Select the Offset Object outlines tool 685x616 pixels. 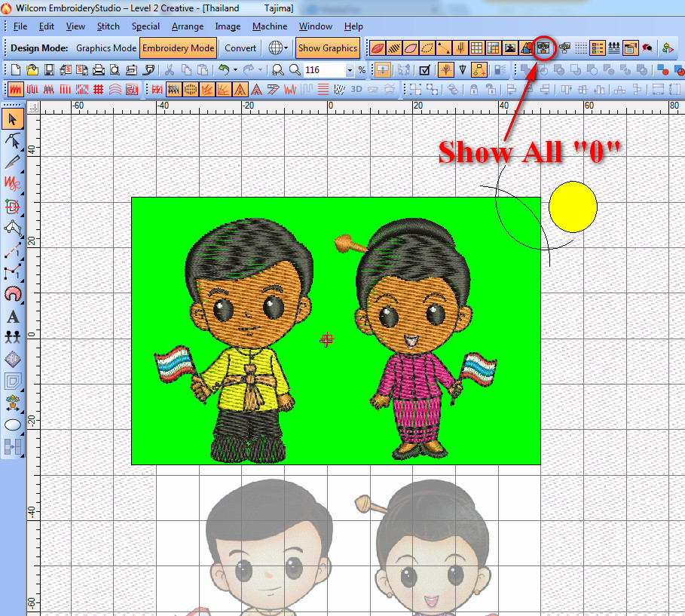pos(13,382)
